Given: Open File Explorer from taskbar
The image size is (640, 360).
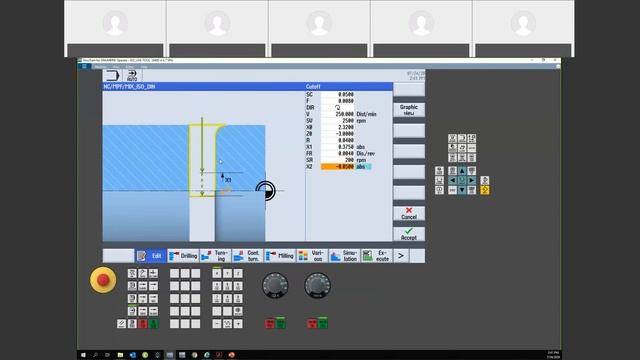Looking at the screenshot, I should (120, 355).
